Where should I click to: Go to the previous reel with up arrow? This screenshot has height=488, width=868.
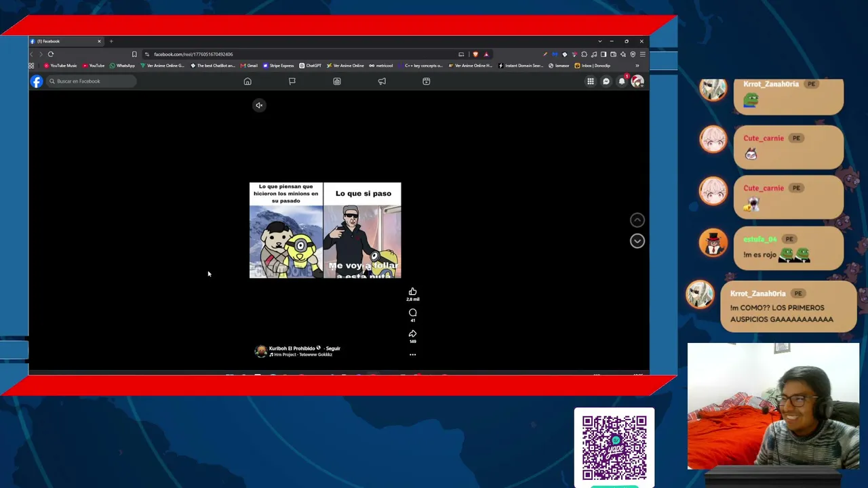tap(637, 220)
